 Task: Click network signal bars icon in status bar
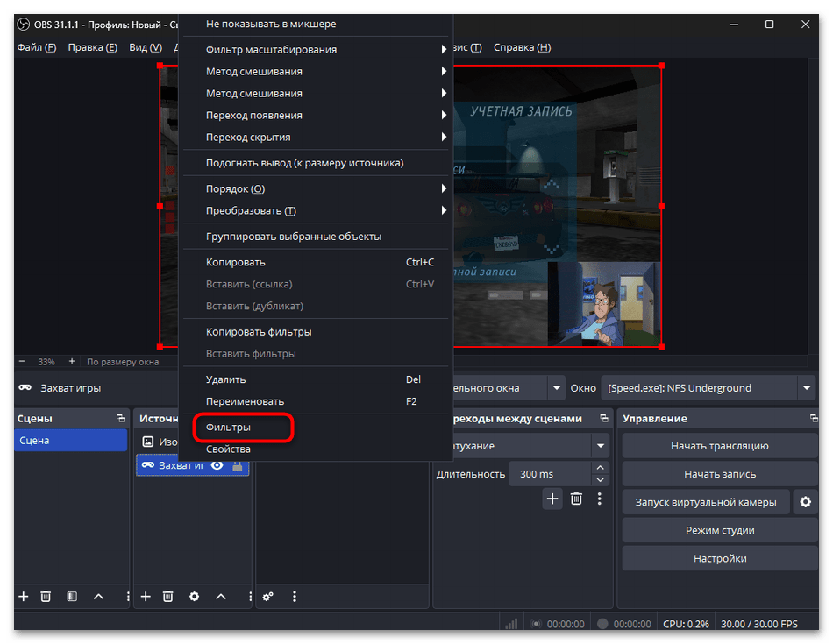point(511,624)
